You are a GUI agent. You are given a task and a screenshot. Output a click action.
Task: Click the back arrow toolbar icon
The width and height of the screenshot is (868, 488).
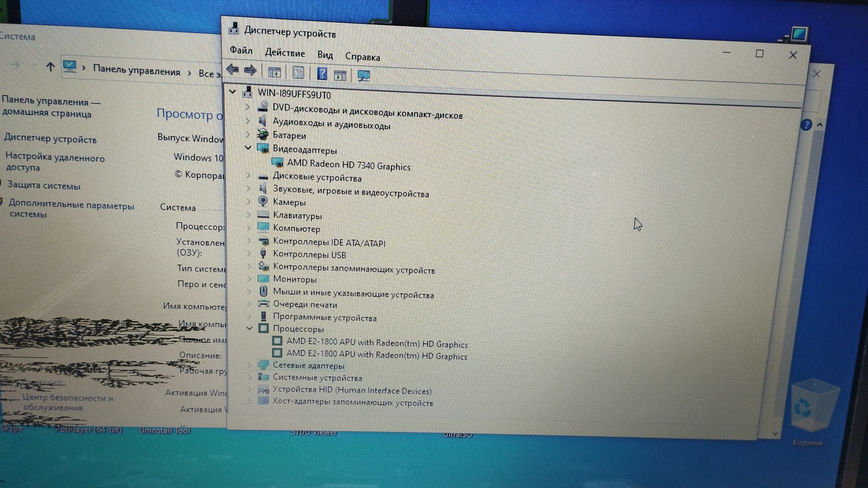(232, 70)
